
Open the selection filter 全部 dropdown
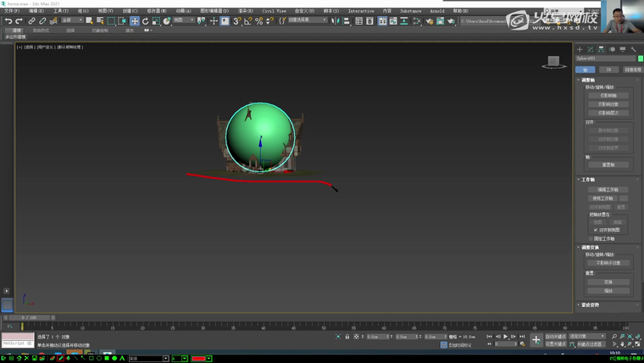72,20
